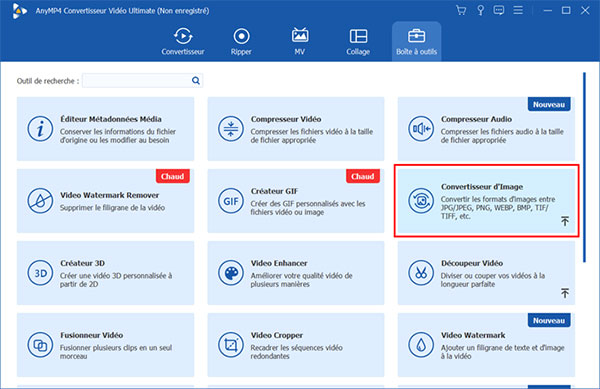This screenshot has height=389, width=600.
Task: Click 'Outil de recherche :' label
Action: coord(48,81)
